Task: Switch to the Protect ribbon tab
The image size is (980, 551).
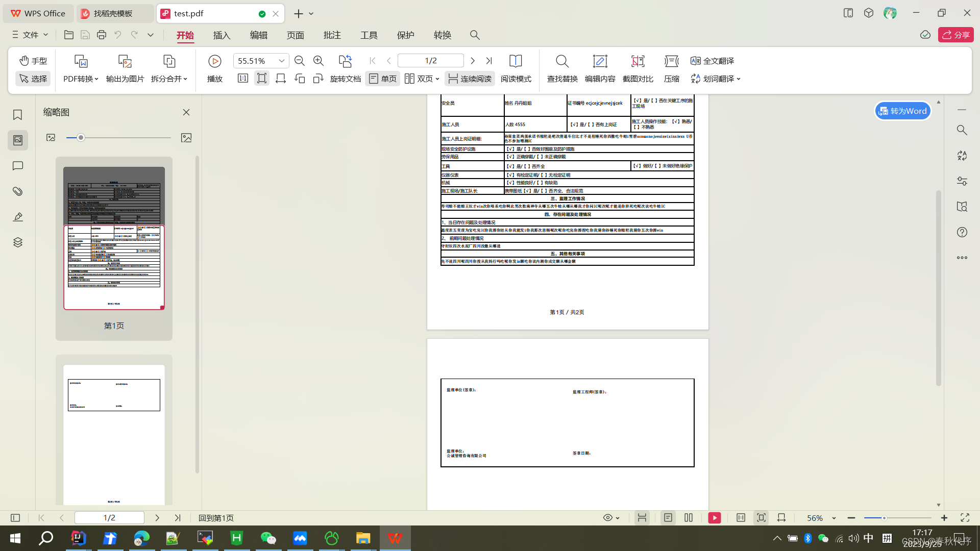Action: (x=405, y=35)
